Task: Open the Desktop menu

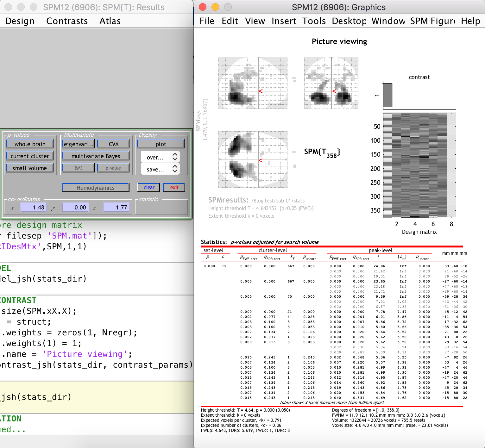Action: coord(349,21)
